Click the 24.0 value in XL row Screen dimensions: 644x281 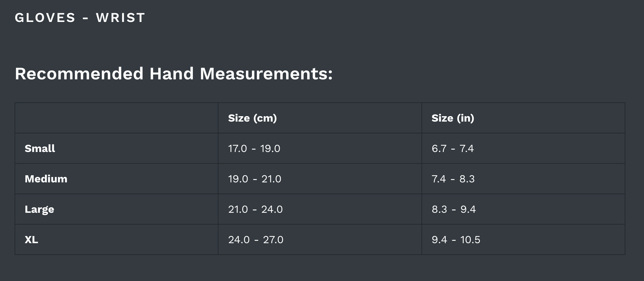pos(239,240)
